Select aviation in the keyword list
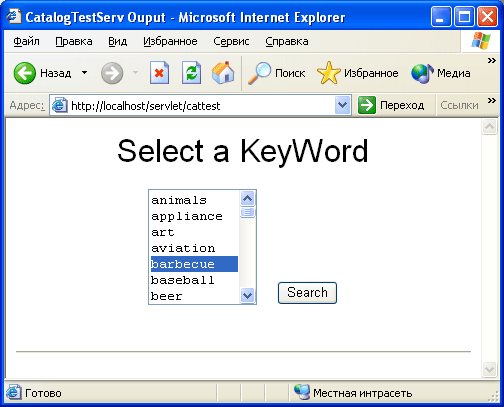The image size is (504, 407). coord(194,248)
